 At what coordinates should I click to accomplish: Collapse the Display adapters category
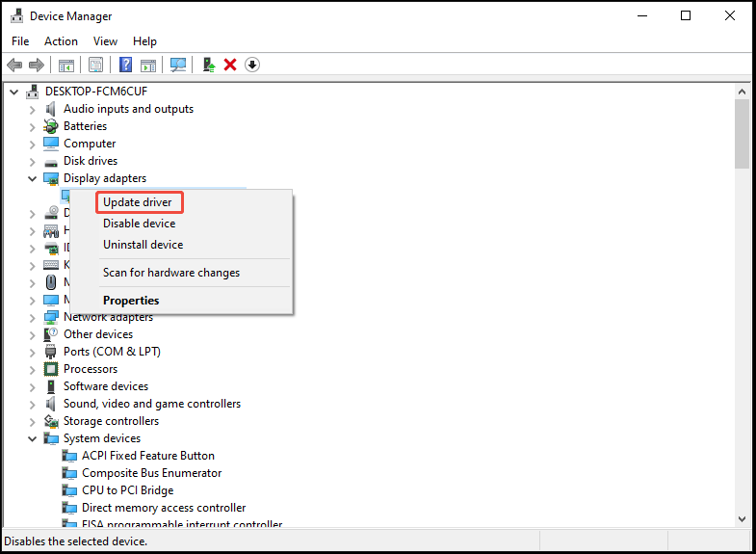coord(33,179)
